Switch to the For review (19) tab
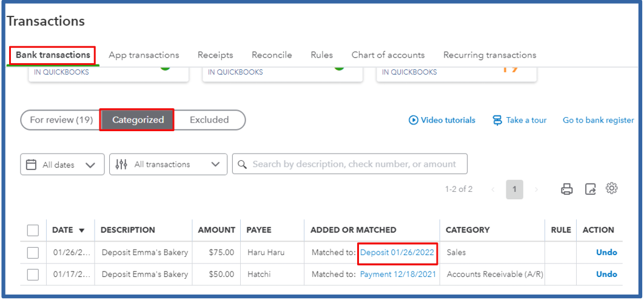The image size is (644, 300). (61, 120)
